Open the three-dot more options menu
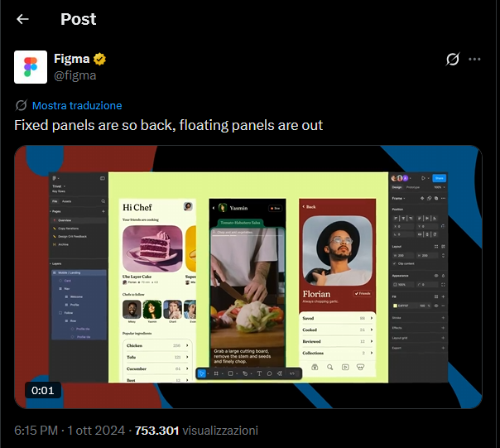This screenshot has width=500, height=448. 474,59
